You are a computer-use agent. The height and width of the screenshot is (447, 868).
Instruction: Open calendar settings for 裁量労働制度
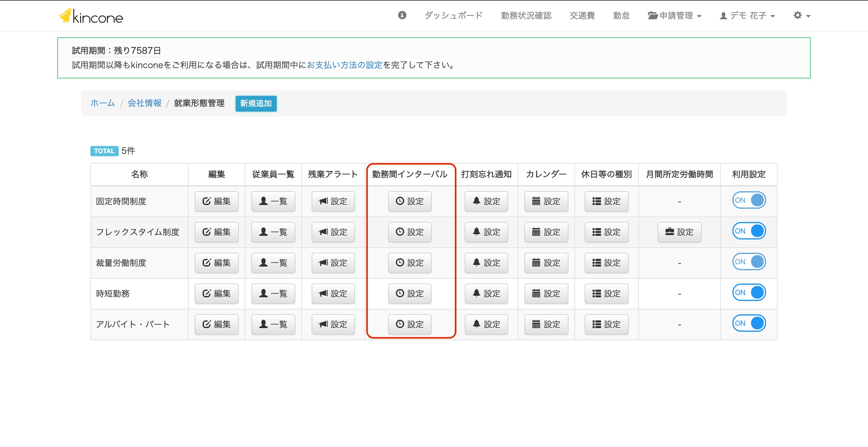coord(546,263)
